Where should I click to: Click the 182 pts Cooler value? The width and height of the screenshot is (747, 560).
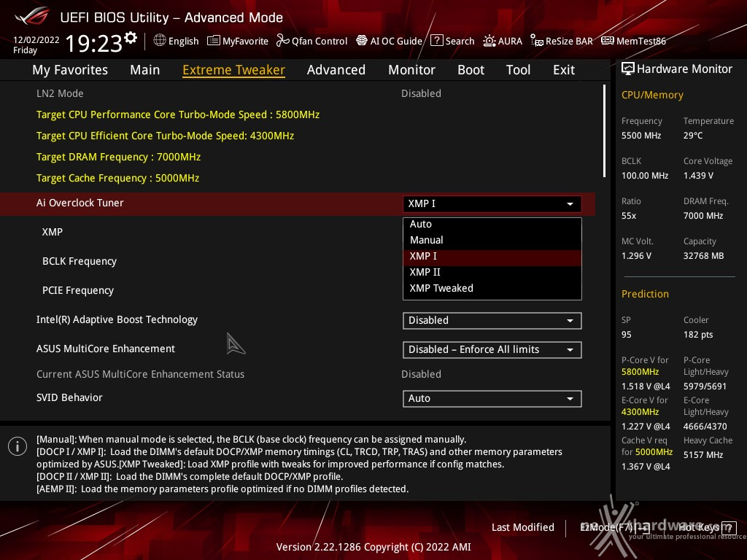(698, 335)
